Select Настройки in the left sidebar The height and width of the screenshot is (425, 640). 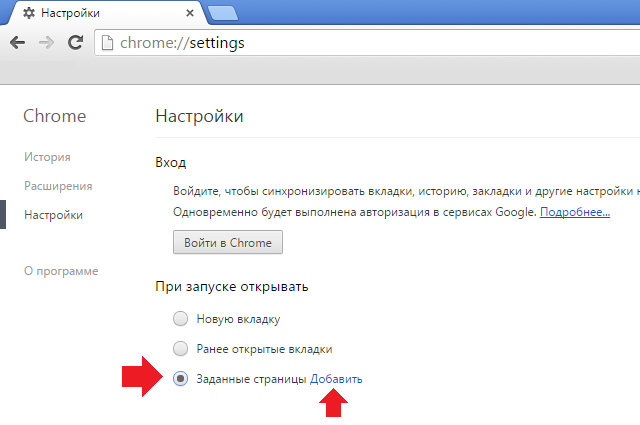coord(55,214)
